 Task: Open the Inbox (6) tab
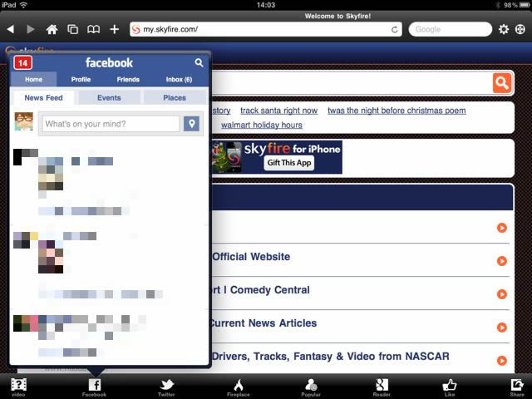point(179,80)
